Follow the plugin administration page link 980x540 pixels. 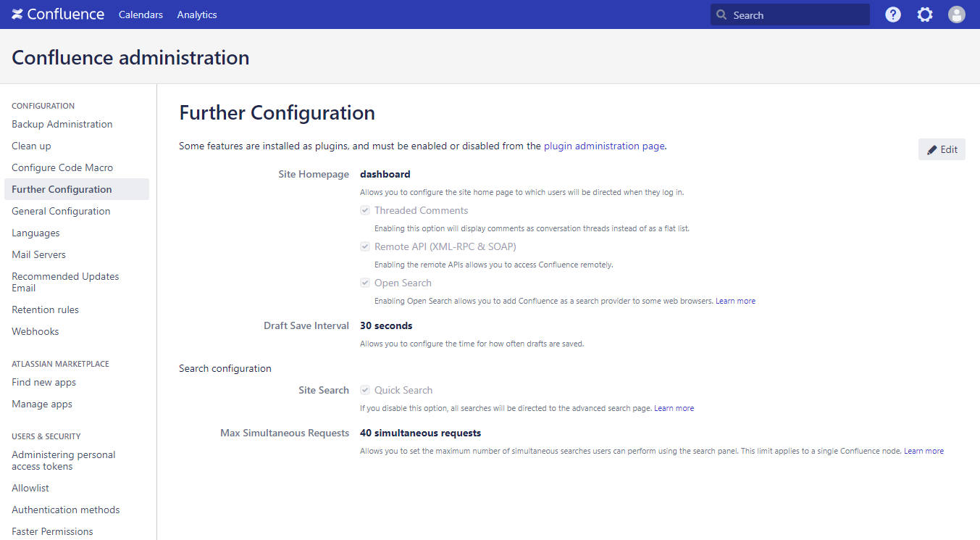pyautogui.click(x=604, y=146)
